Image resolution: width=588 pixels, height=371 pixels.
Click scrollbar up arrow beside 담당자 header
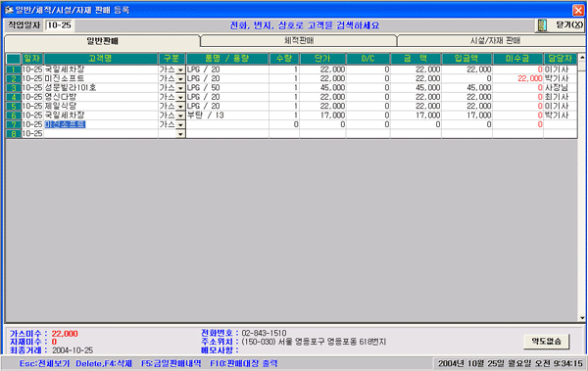[x=581, y=58]
